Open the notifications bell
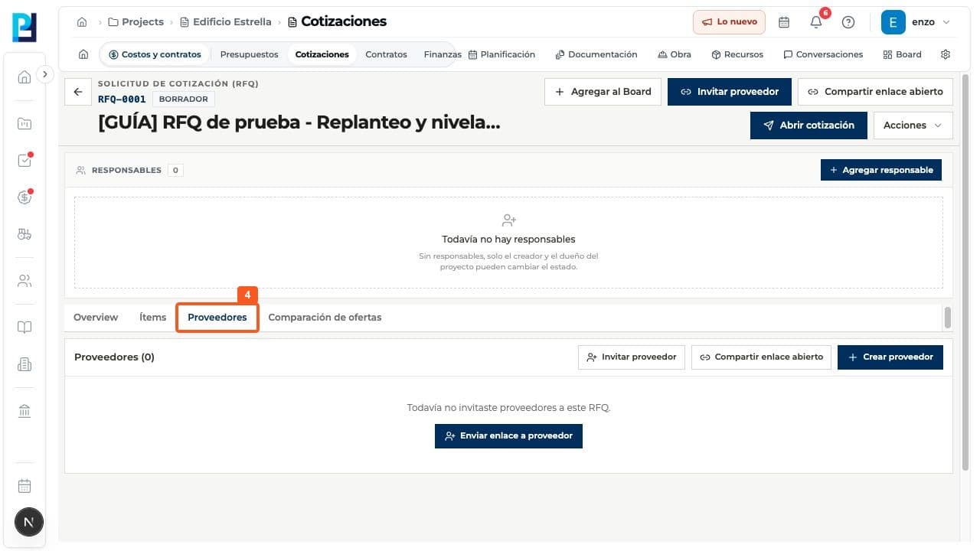Image resolution: width=980 pixels, height=551 pixels. [816, 22]
